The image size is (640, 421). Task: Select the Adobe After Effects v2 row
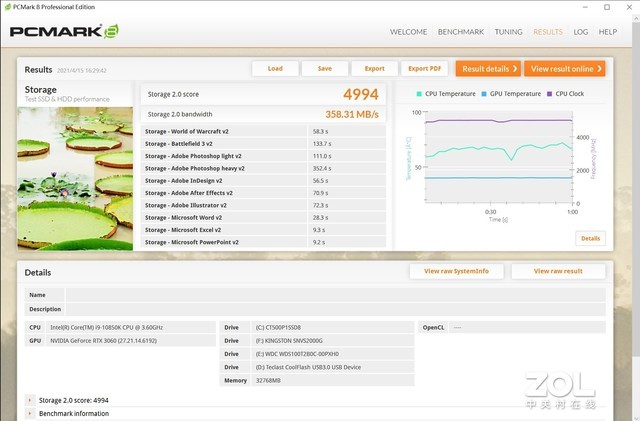(x=263, y=193)
